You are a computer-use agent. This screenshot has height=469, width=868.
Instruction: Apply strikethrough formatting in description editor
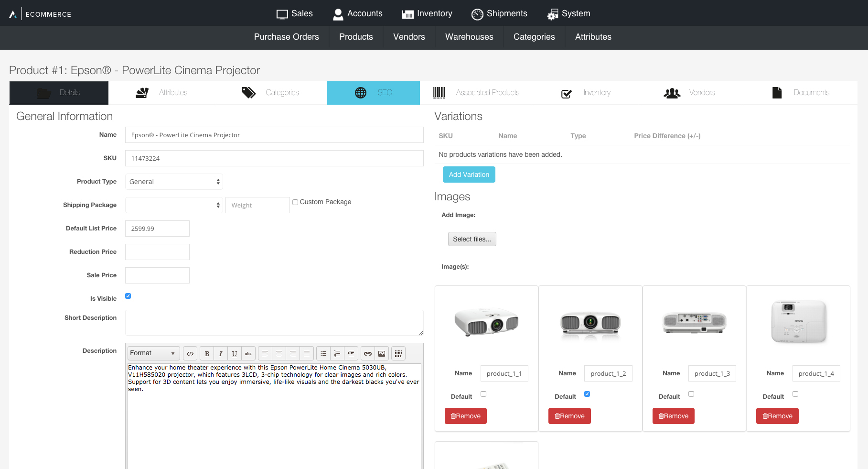coord(248,354)
